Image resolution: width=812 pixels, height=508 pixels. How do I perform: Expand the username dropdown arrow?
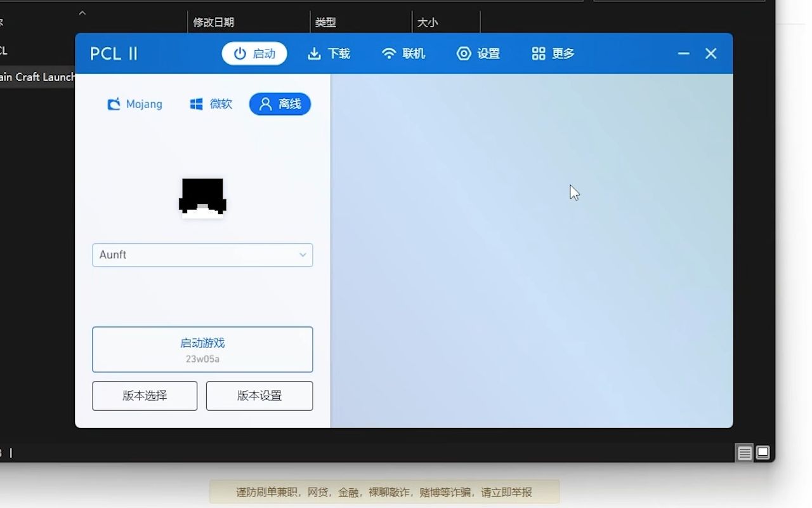303,255
